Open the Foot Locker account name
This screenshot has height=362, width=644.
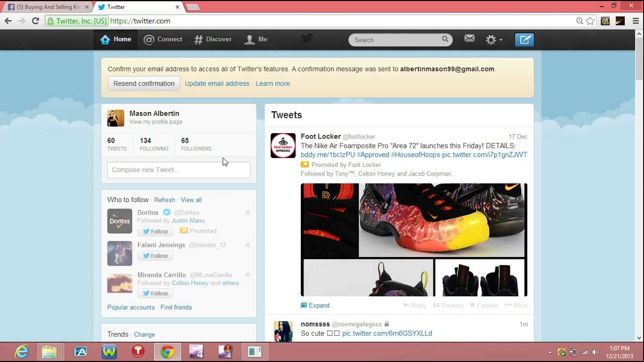[320, 136]
